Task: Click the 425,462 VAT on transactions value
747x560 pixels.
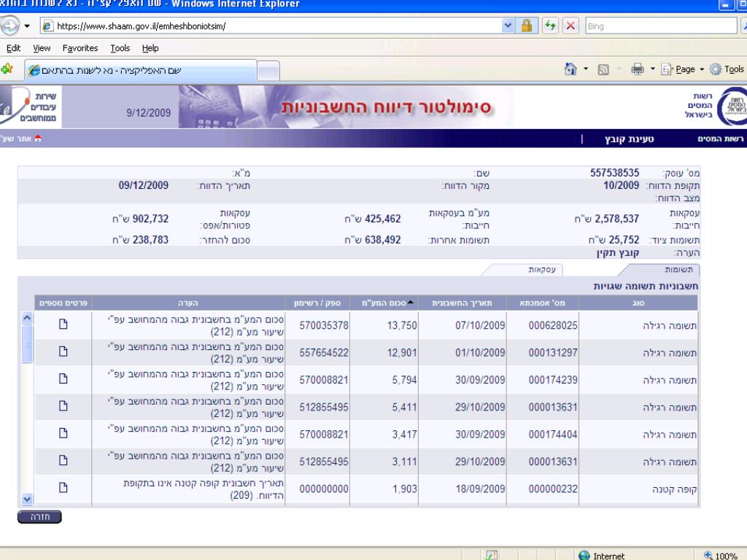Action: coord(382,219)
